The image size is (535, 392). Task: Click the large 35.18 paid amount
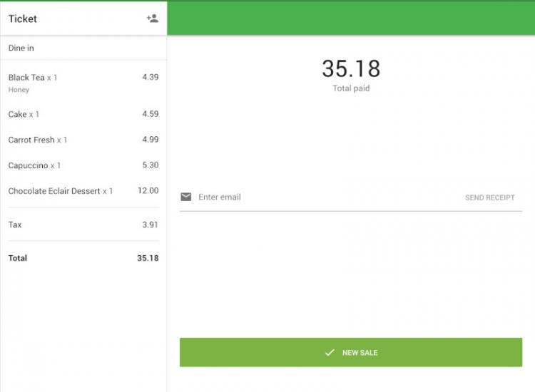[x=351, y=68]
